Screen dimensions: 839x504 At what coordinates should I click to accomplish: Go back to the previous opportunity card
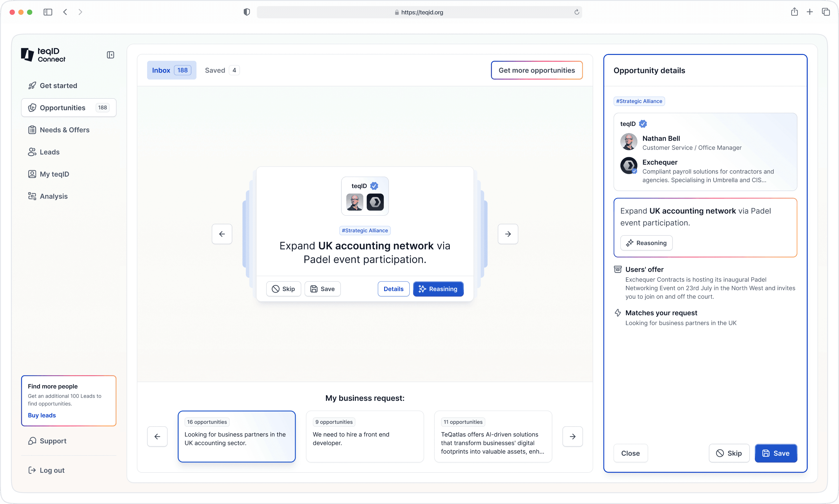222,234
